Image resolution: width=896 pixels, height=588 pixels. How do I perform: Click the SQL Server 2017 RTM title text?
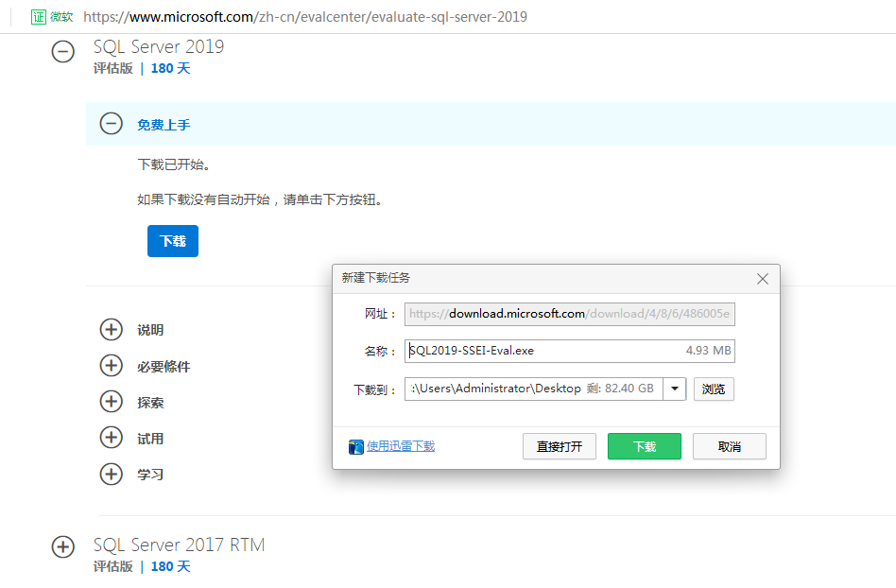179,545
